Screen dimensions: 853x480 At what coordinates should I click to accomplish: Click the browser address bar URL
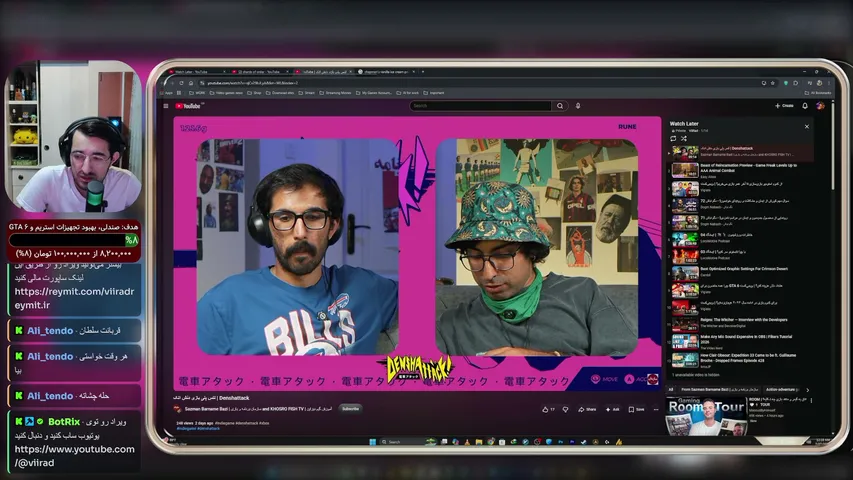click(x=252, y=83)
